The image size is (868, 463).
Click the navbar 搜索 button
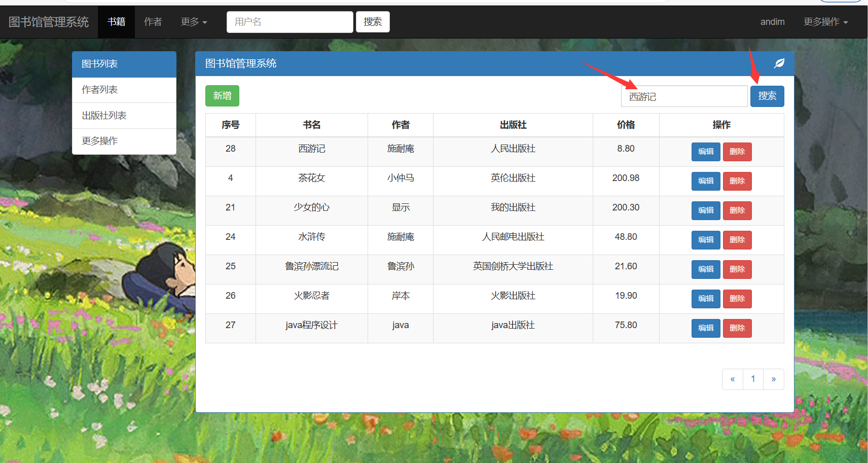coord(373,22)
